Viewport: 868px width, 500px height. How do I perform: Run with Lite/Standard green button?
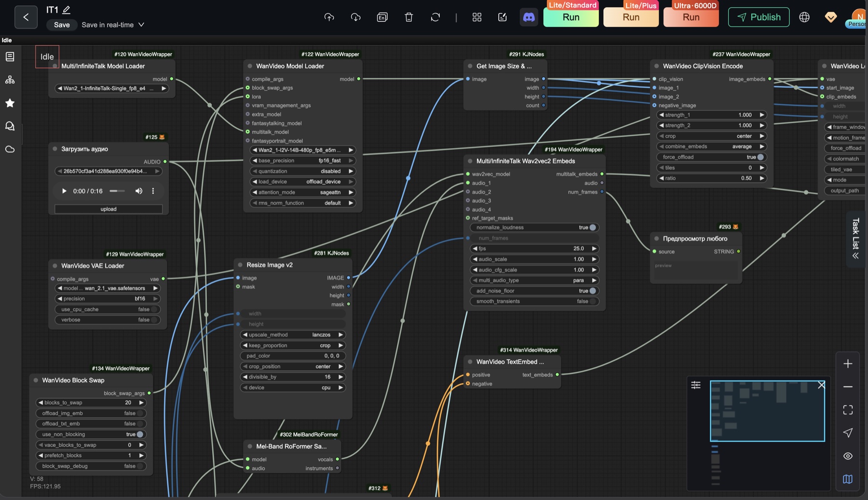pos(571,17)
